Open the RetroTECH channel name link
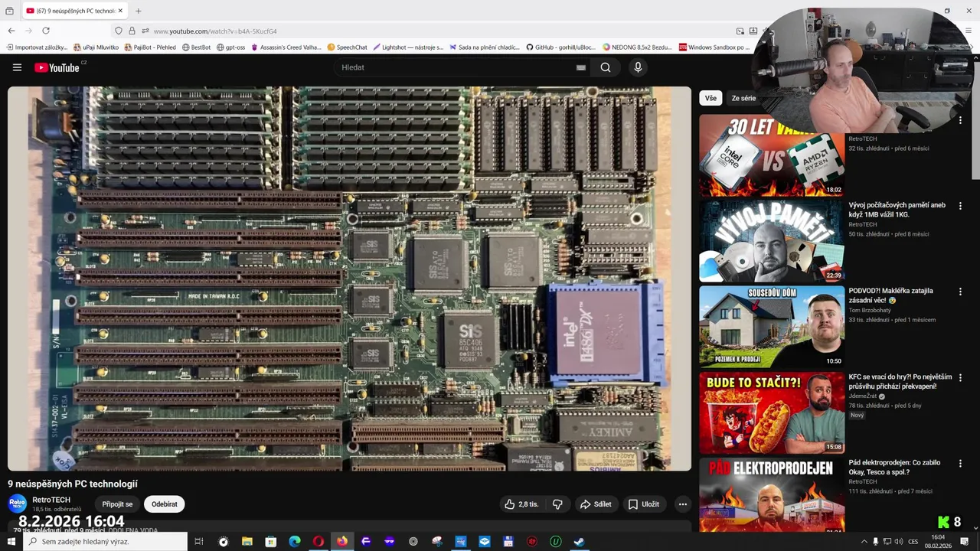 coord(51,500)
